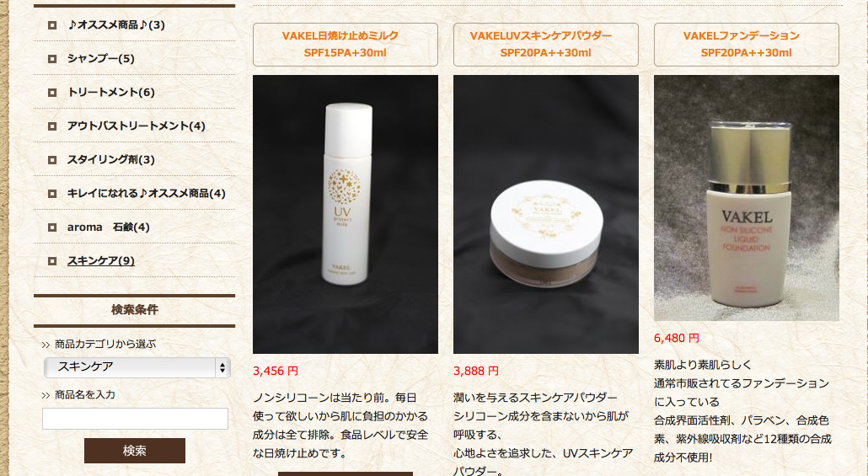Click the square bullet icon beside スキンケア(9)
This screenshot has width=868, height=476.
[52, 261]
